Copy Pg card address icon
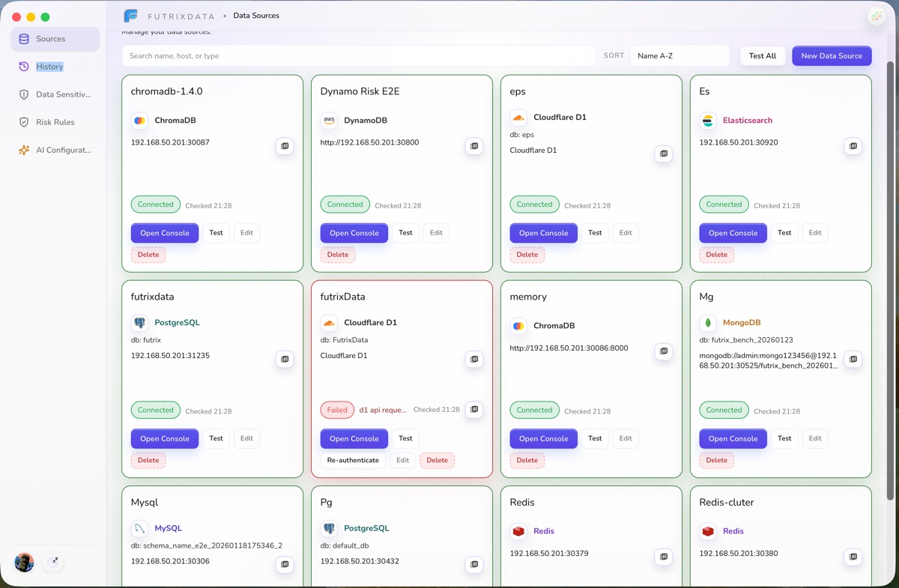 click(474, 565)
